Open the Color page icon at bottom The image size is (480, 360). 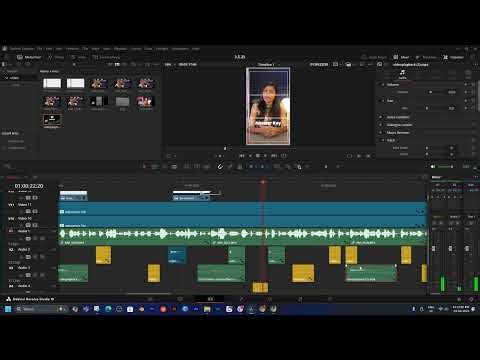point(270,299)
